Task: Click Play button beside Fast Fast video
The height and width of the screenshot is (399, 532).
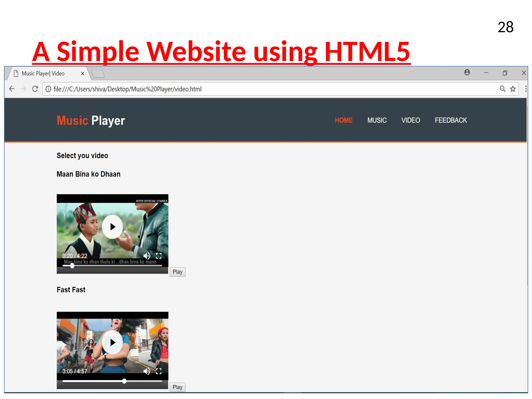Action: (177, 387)
